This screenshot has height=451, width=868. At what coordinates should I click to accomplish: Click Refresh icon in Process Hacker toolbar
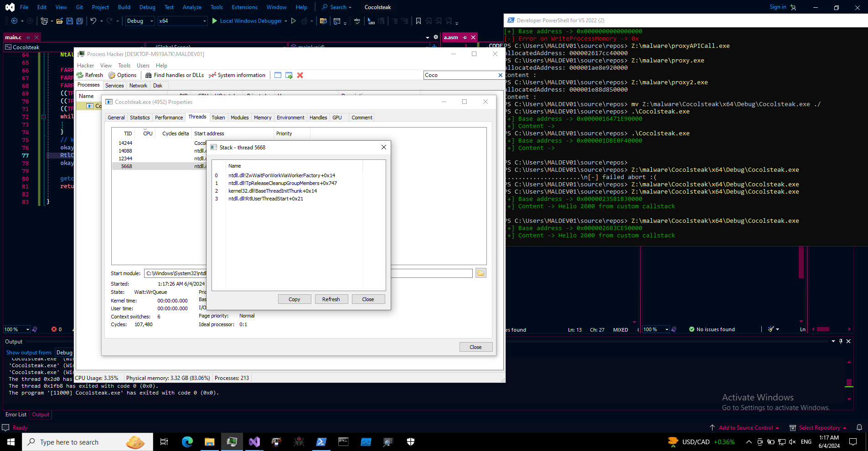(80, 75)
